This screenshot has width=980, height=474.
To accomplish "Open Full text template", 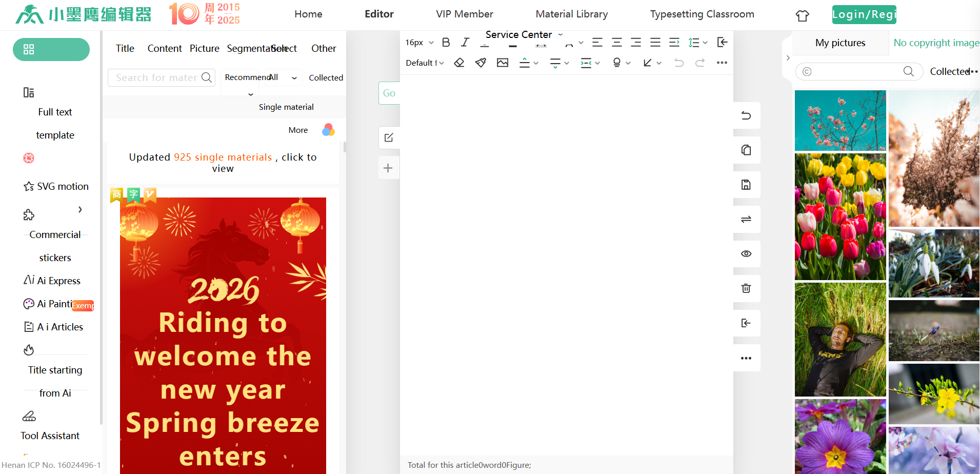I will coord(55,123).
